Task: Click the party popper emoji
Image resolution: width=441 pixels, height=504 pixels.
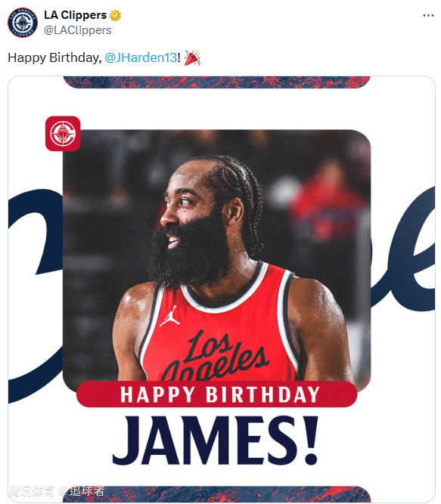Action: (x=192, y=58)
